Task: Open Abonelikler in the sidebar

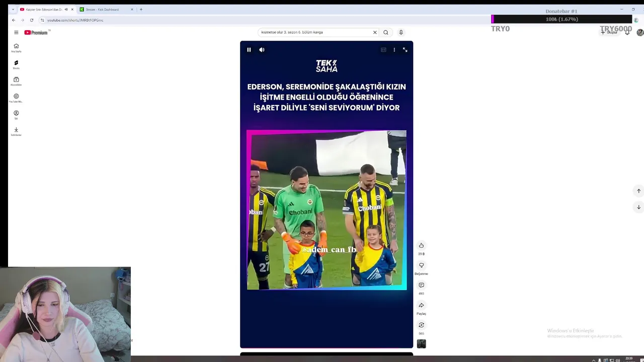Action: [x=16, y=81]
